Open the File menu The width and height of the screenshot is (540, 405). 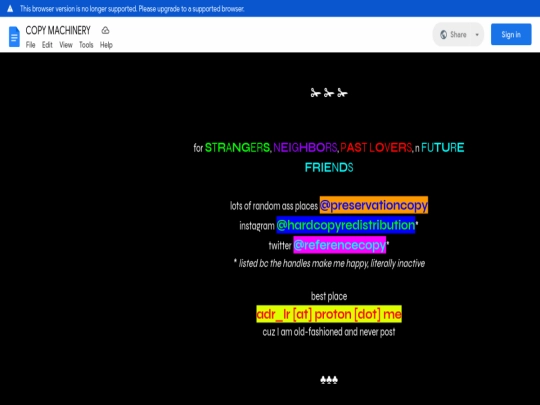(30, 45)
